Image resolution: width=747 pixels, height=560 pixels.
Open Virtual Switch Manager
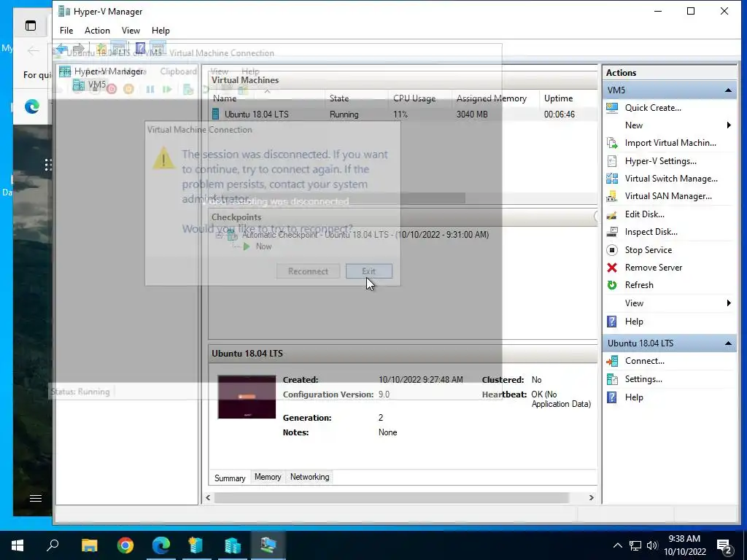pos(671,179)
